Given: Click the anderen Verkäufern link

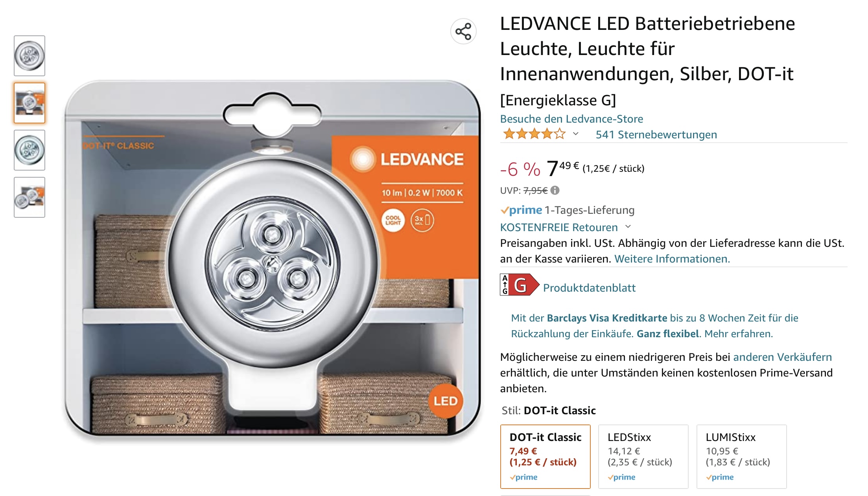Looking at the screenshot, I should pyautogui.click(x=782, y=357).
